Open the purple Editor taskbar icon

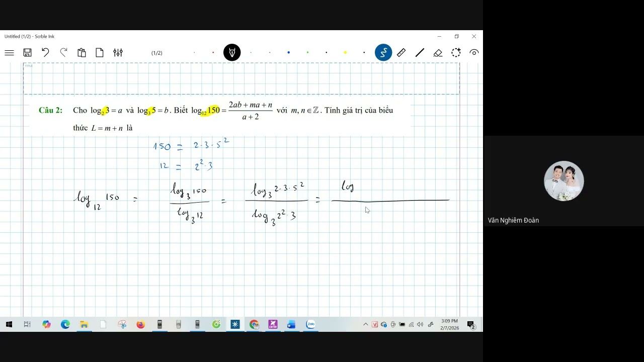click(273, 325)
